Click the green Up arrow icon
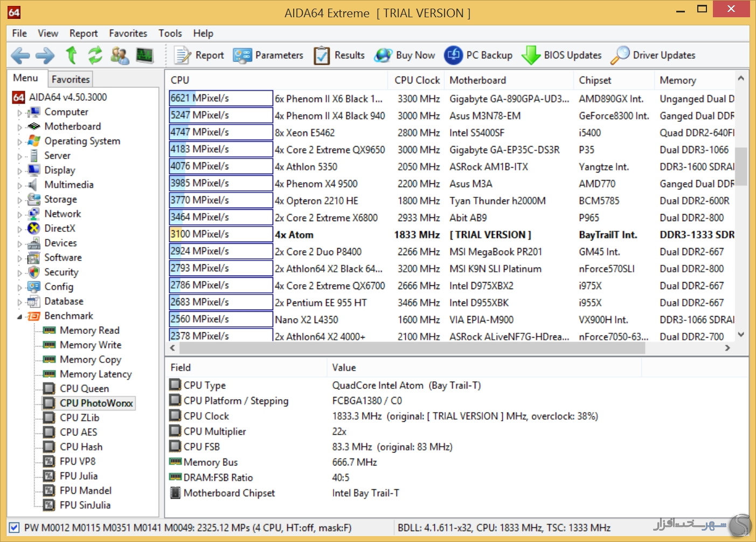756x542 pixels. (71, 55)
